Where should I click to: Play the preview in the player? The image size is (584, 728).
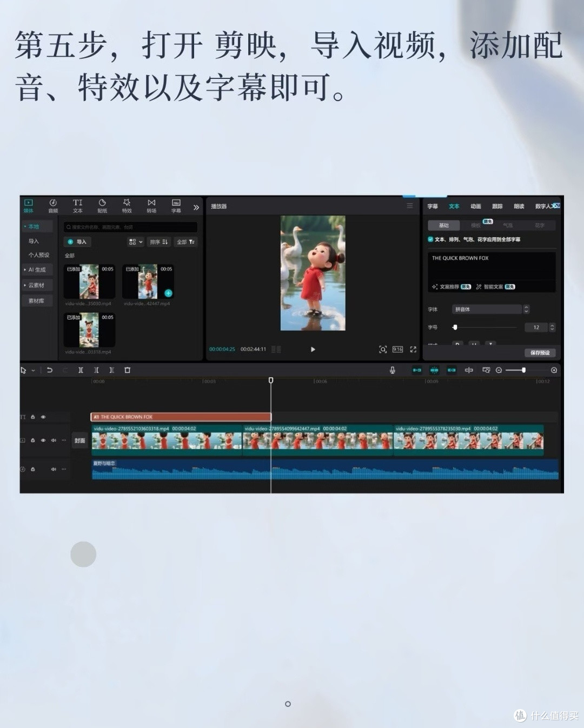click(x=313, y=349)
